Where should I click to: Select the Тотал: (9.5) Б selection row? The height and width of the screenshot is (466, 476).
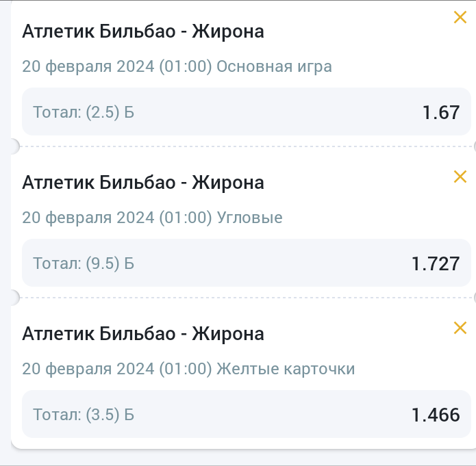(246, 263)
